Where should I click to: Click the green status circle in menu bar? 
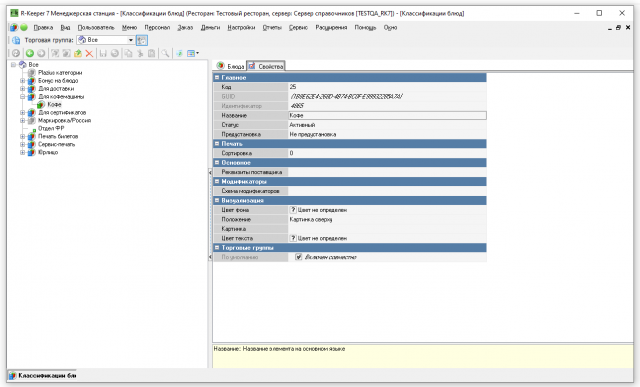point(24,27)
